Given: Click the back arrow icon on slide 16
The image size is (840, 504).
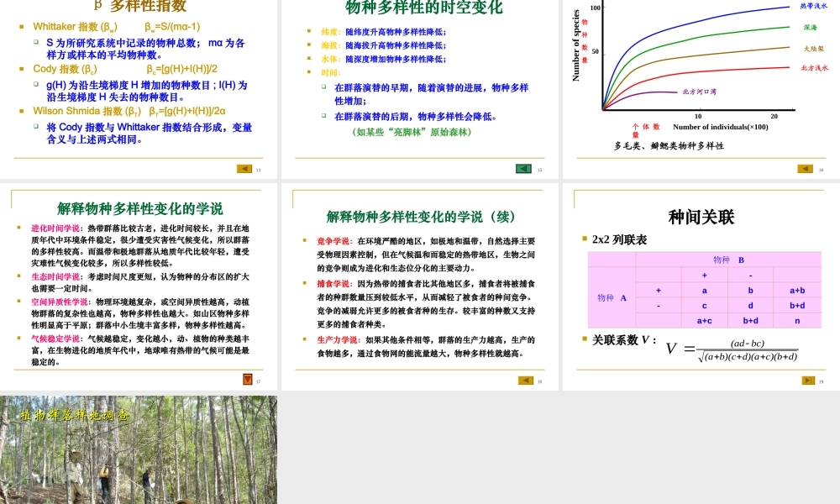Looking at the screenshot, I should (x=806, y=168).
